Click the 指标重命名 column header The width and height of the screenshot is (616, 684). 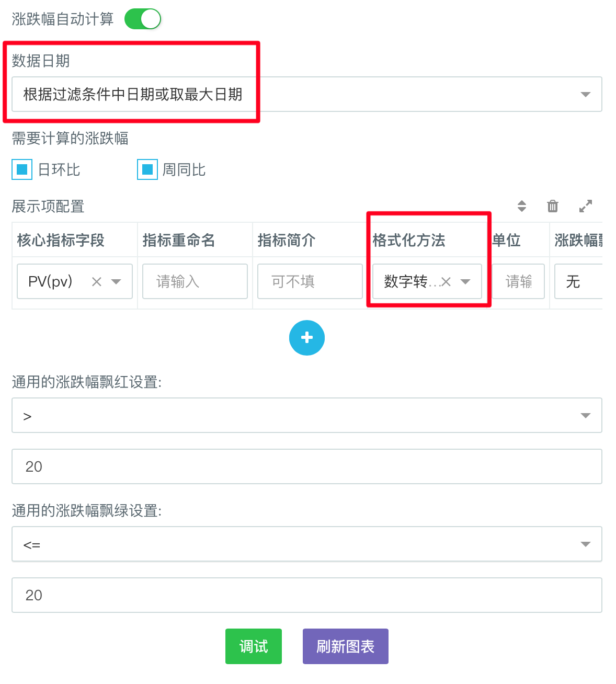[x=179, y=240]
